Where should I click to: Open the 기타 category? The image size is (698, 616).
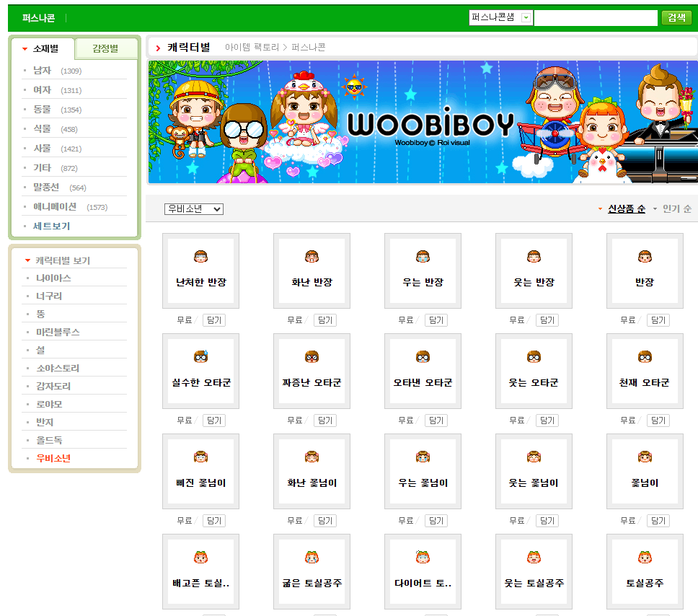click(x=43, y=168)
